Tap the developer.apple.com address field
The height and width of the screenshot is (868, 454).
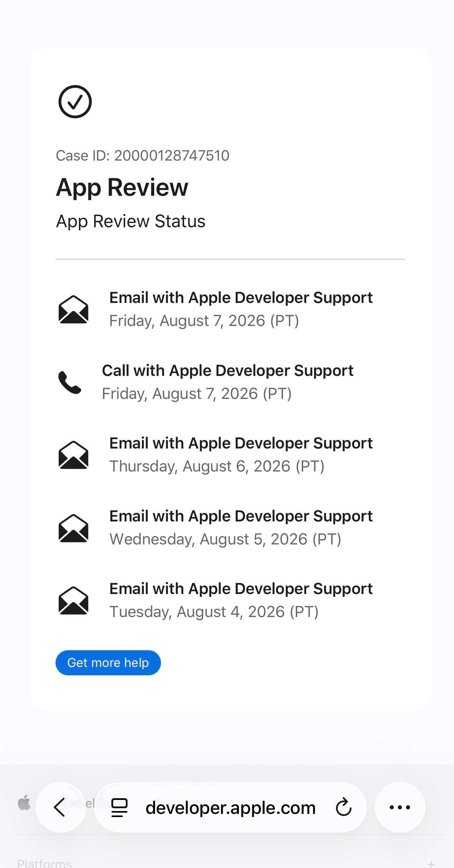click(230, 807)
